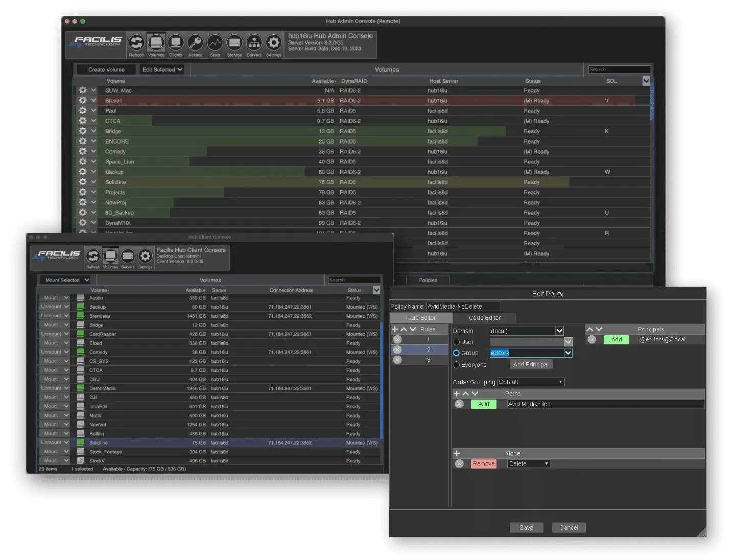Open the Policies tab
The height and width of the screenshot is (560, 734).
[428, 280]
